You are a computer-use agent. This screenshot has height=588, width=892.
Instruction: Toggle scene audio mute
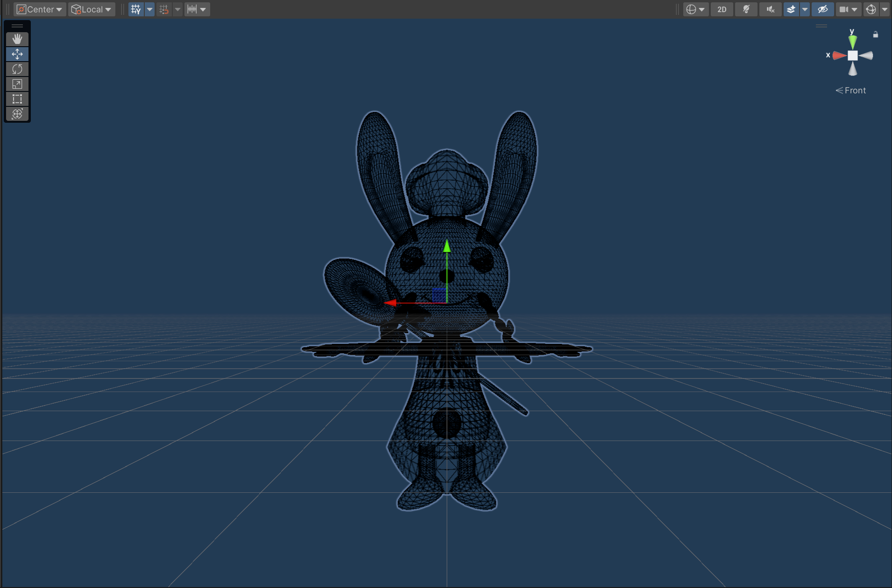pos(770,9)
